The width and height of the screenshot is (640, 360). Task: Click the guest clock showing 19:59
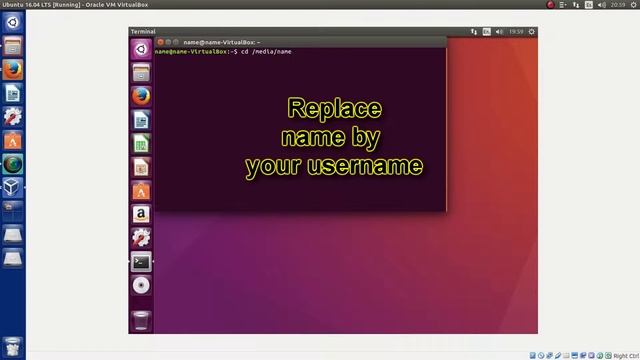tap(516, 32)
